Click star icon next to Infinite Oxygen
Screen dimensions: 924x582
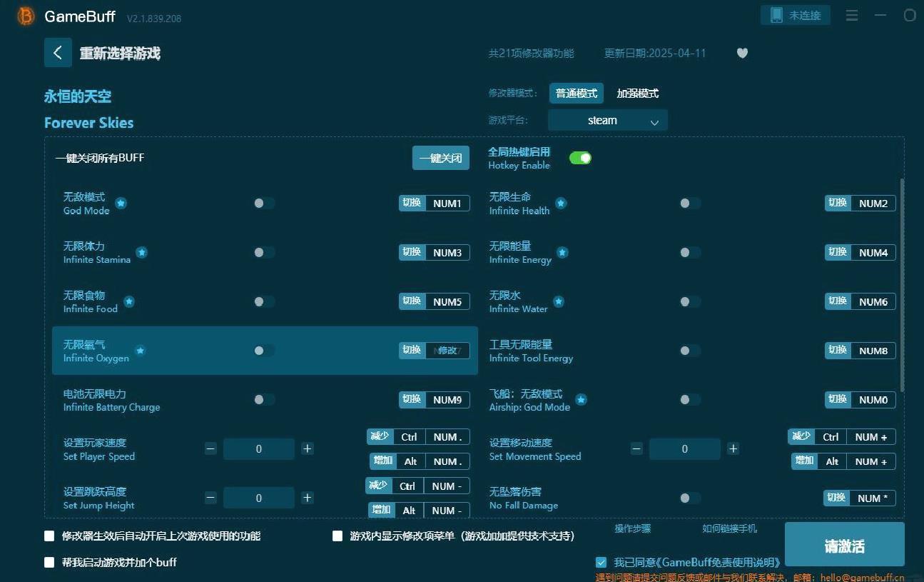(x=141, y=351)
